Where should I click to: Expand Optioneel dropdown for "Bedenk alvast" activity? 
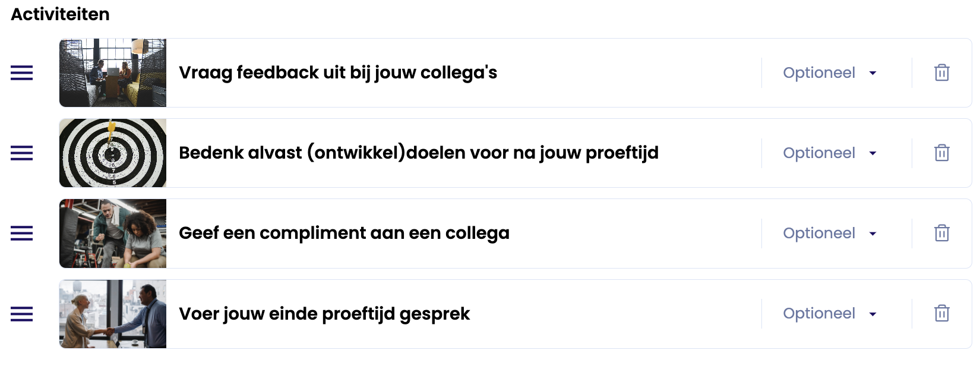coord(830,153)
